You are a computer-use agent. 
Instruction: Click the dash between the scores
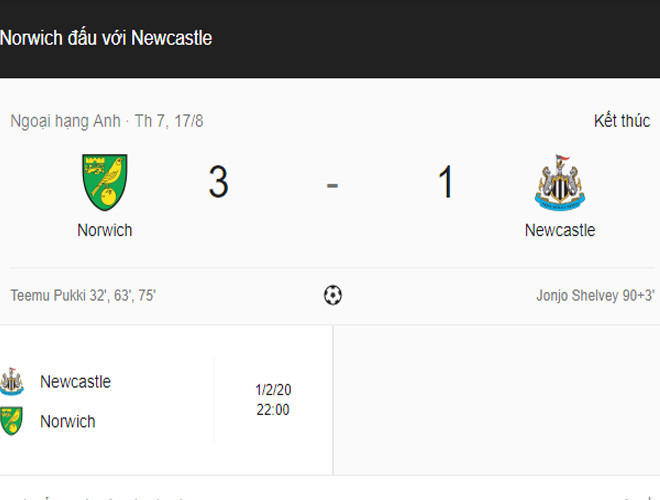point(332,184)
